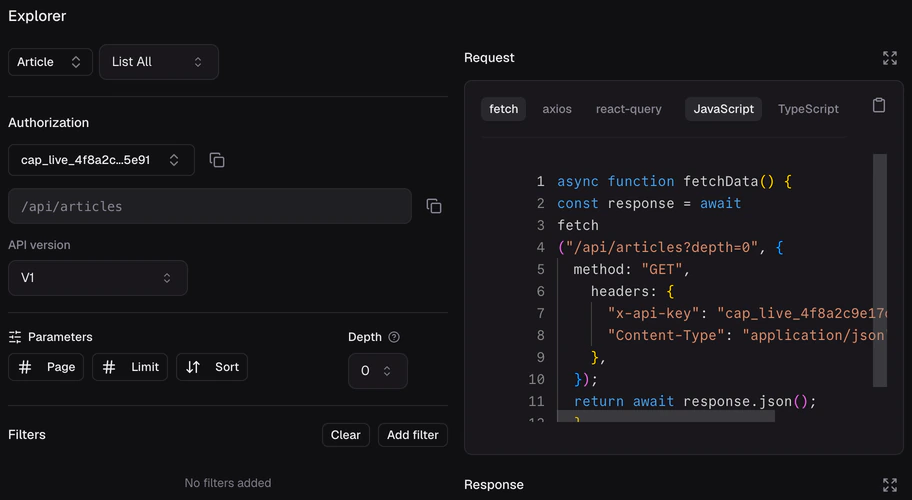The image size is (912, 500).
Task: Open the List All operation dropdown
Action: [x=159, y=62]
